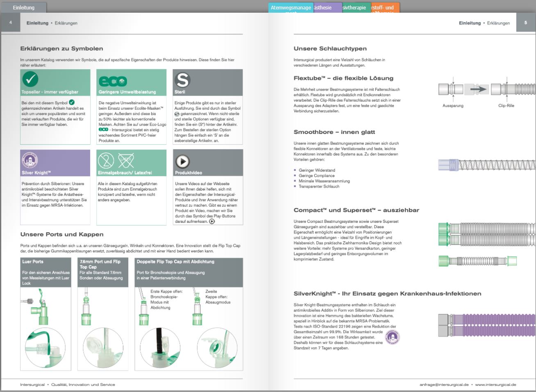
Task: Click the Erklärungen zu Symbolen heading
Action: (61, 48)
